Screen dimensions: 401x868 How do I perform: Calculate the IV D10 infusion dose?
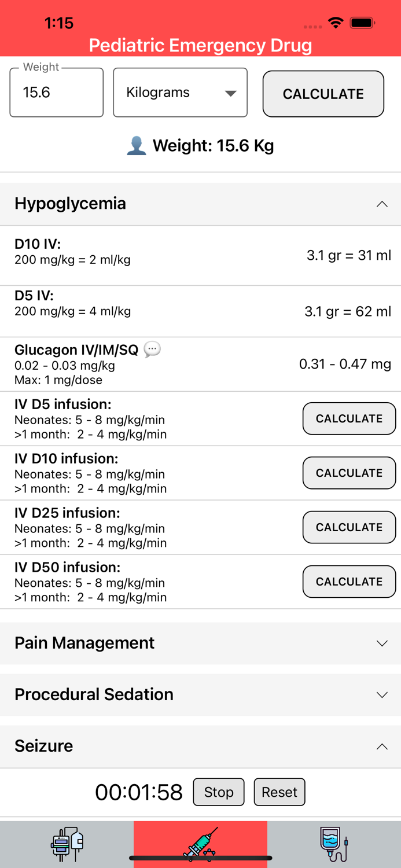click(349, 473)
